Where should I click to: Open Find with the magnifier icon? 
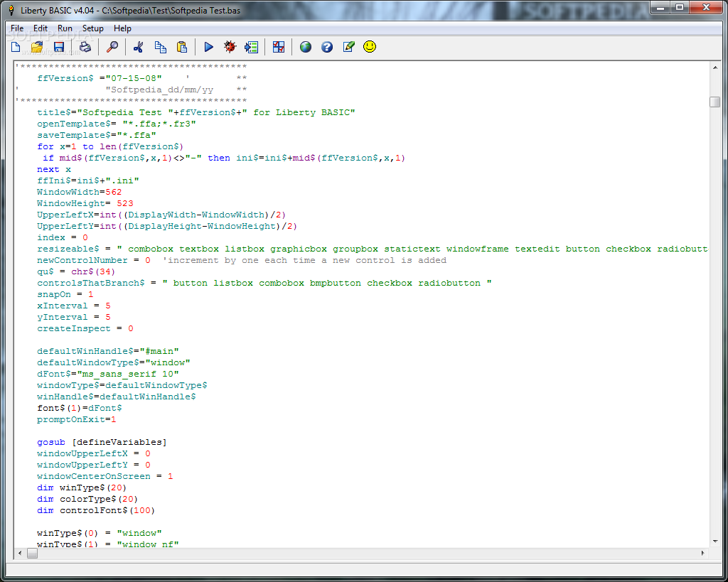click(x=112, y=47)
